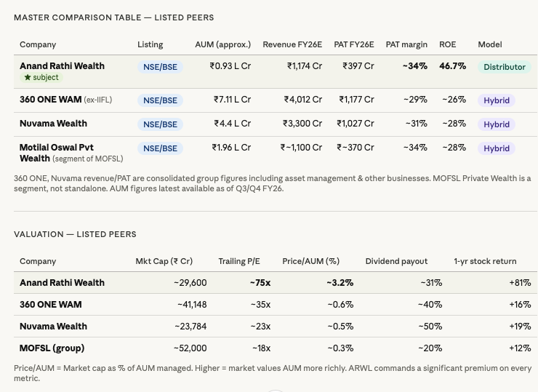Click the Hybrid badge for Motilal Oswal row

coord(497,148)
